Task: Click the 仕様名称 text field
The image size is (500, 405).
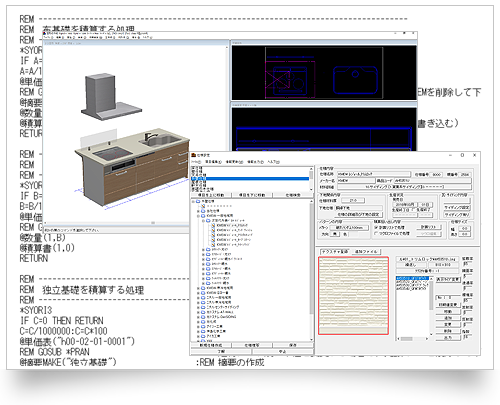Action: pyautogui.click(x=374, y=174)
